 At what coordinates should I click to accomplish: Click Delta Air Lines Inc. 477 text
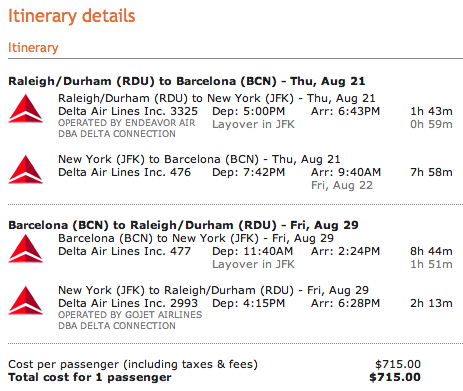[124, 251]
